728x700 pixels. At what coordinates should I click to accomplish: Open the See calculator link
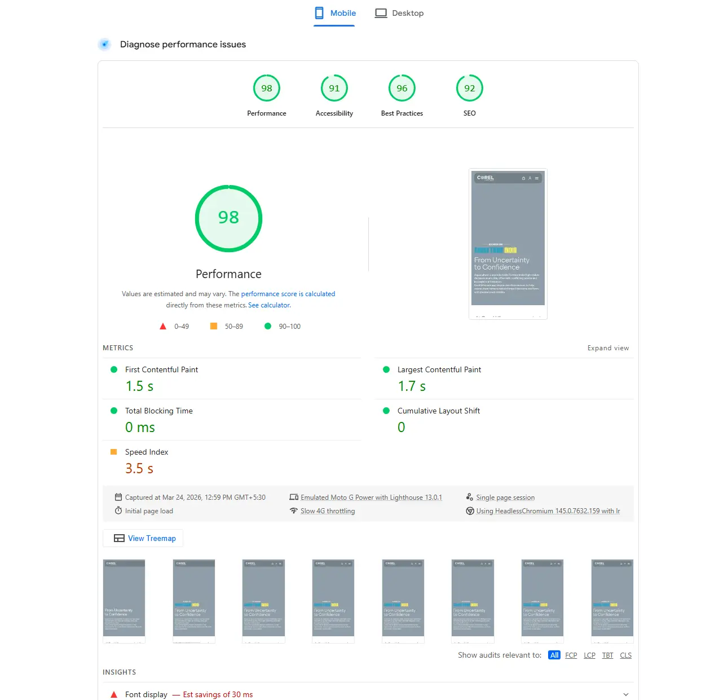tap(269, 305)
